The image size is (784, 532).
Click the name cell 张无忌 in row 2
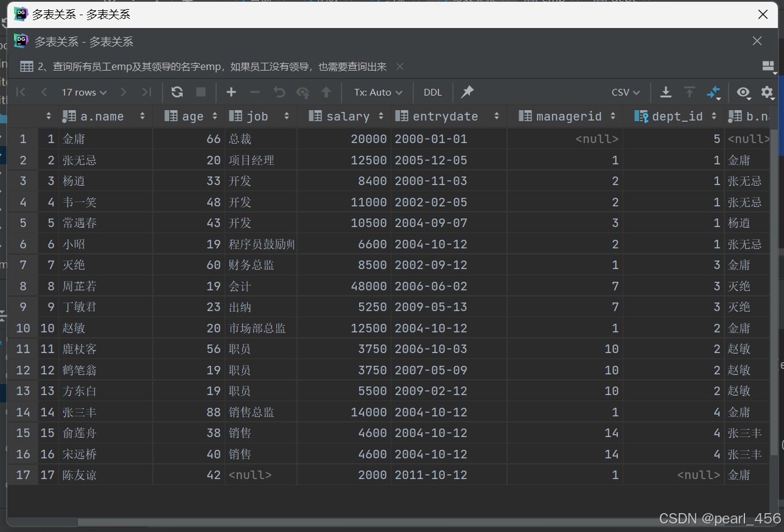(105, 160)
